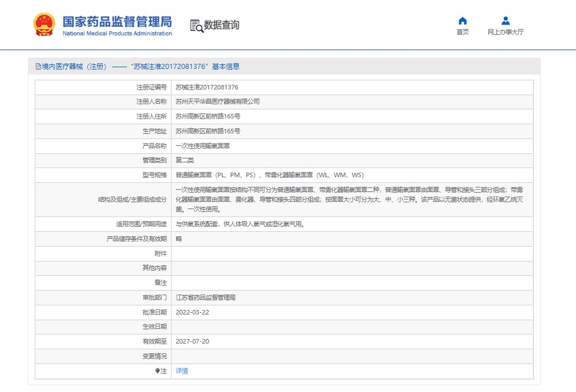The height and width of the screenshot is (392, 576).
Task: Open 网上办事大厅 text link
Action: point(505,32)
